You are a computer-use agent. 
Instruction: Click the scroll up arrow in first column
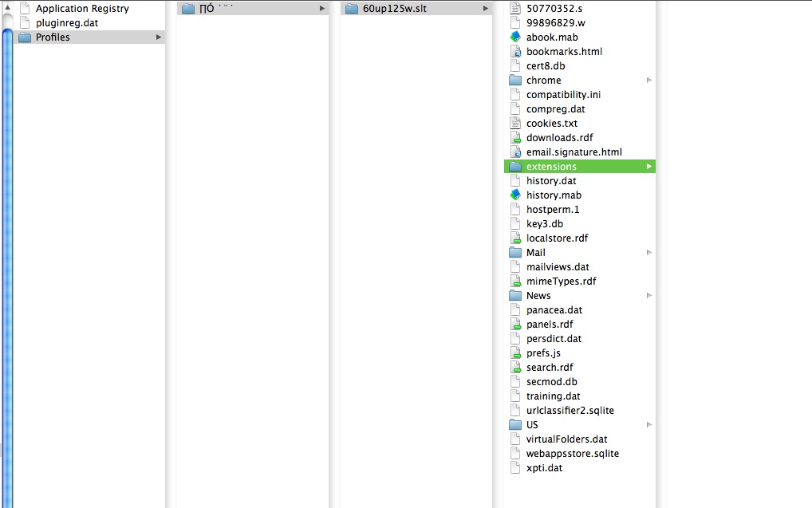coord(7,7)
